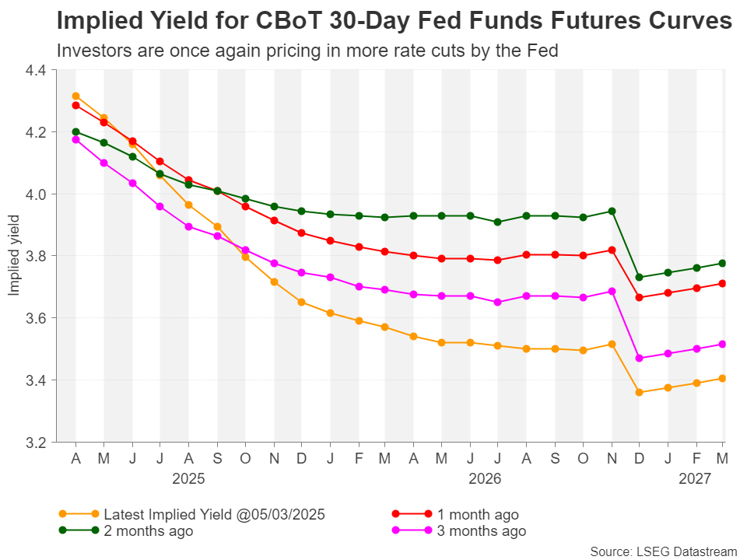The image size is (747, 560).
Task: Click the 2025 year label on x-axis
Action: coord(188,479)
